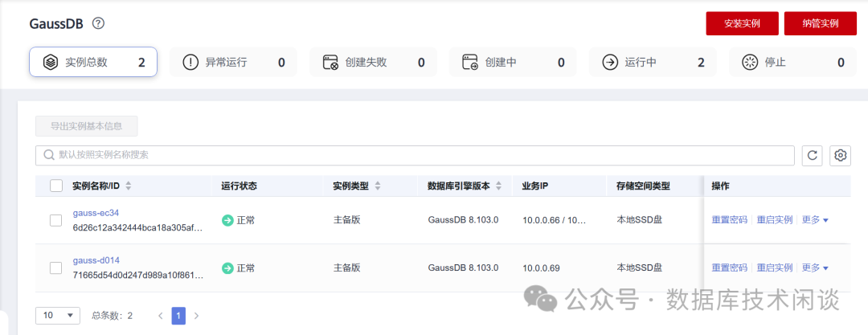Toggle the select-all header checkbox
The image size is (868, 335).
(56, 186)
